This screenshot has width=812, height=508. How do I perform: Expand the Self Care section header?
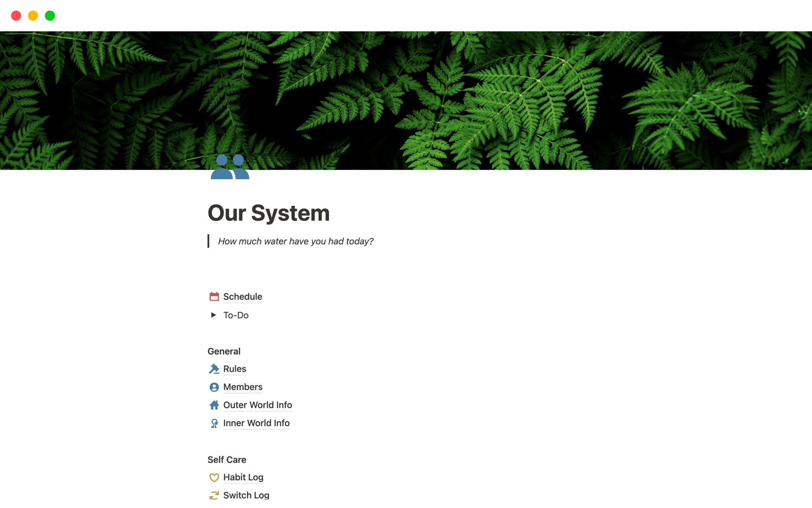[228, 459]
